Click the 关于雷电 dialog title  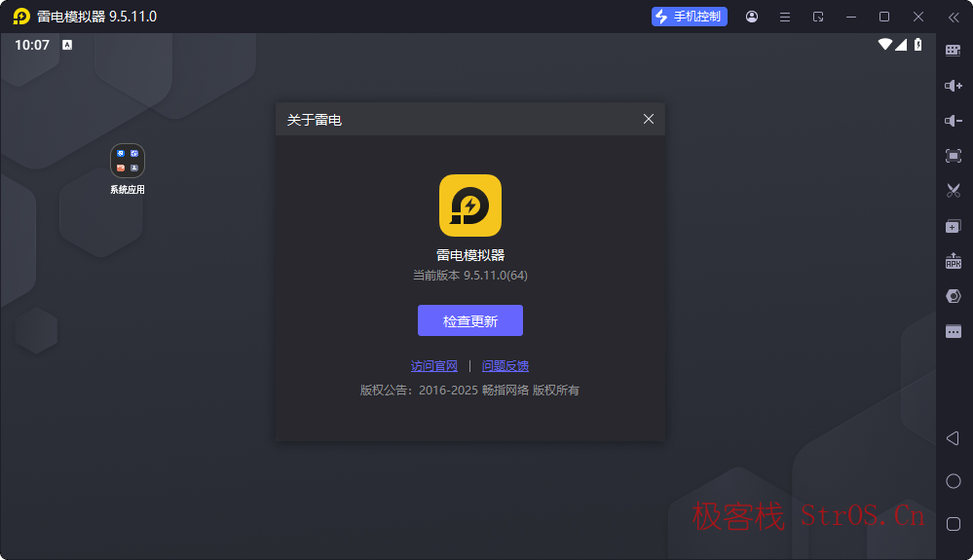point(314,120)
